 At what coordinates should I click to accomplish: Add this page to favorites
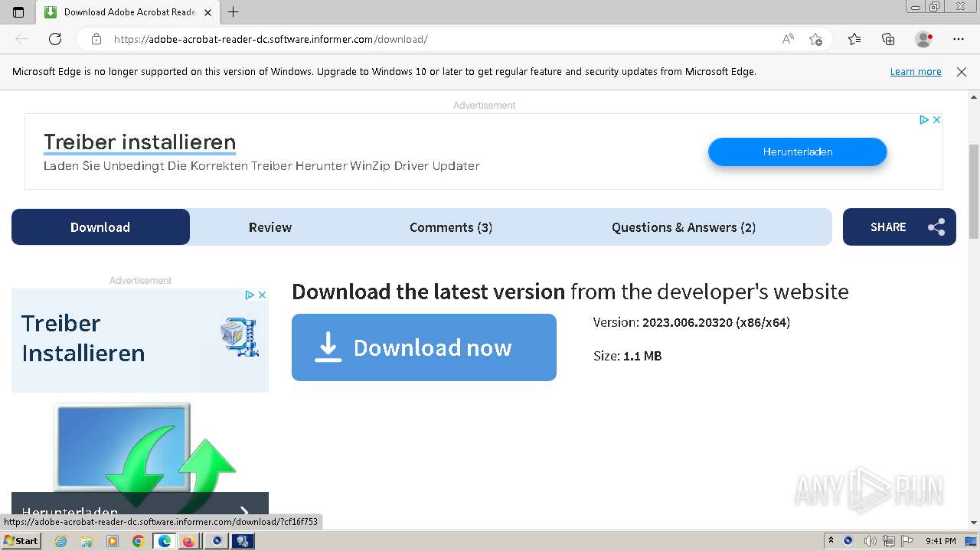816,39
